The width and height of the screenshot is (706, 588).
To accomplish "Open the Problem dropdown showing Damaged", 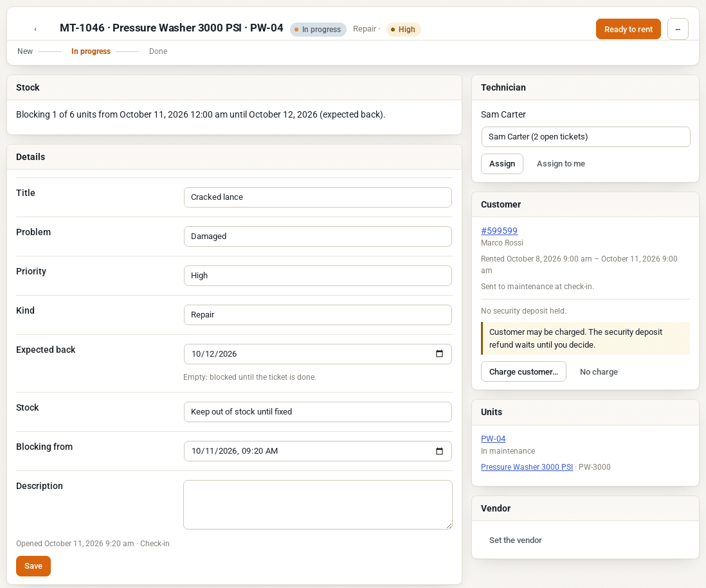I will tap(318, 236).
